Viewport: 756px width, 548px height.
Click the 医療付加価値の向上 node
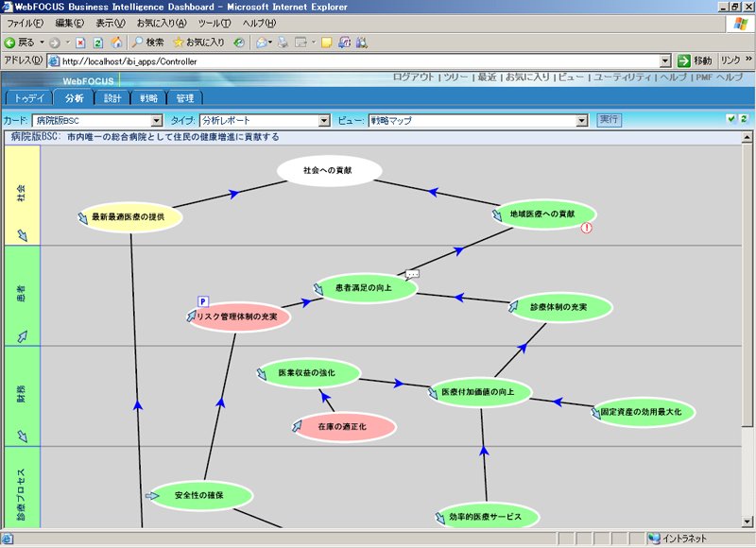(x=480, y=392)
